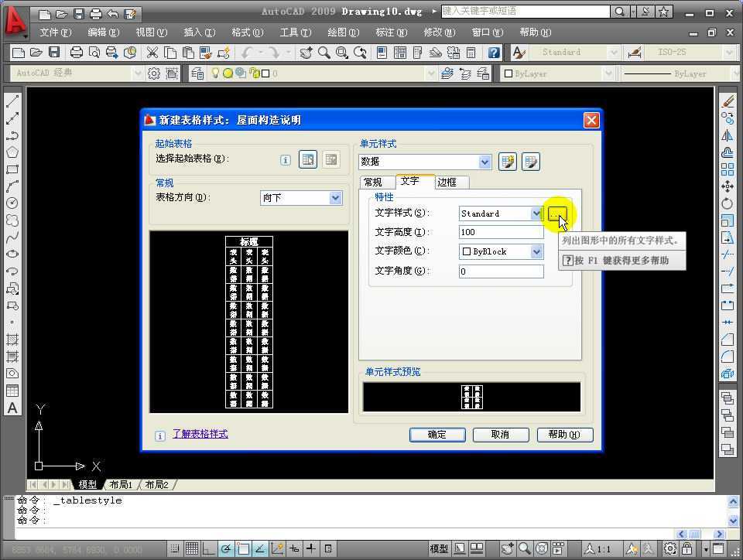Image resolution: width=743 pixels, height=560 pixels.
Task: Switch to the 边框 tab in dialog
Action: coord(447,183)
